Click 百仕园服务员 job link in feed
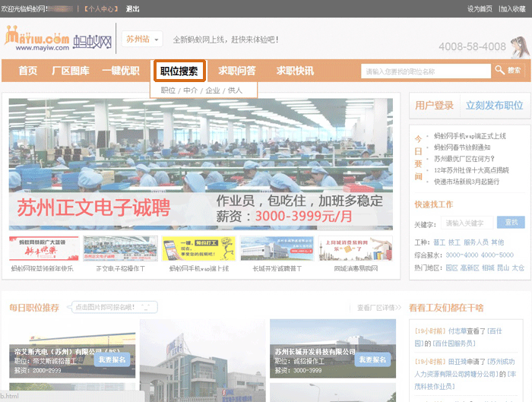This screenshot has height=402, width=532. click(453, 343)
